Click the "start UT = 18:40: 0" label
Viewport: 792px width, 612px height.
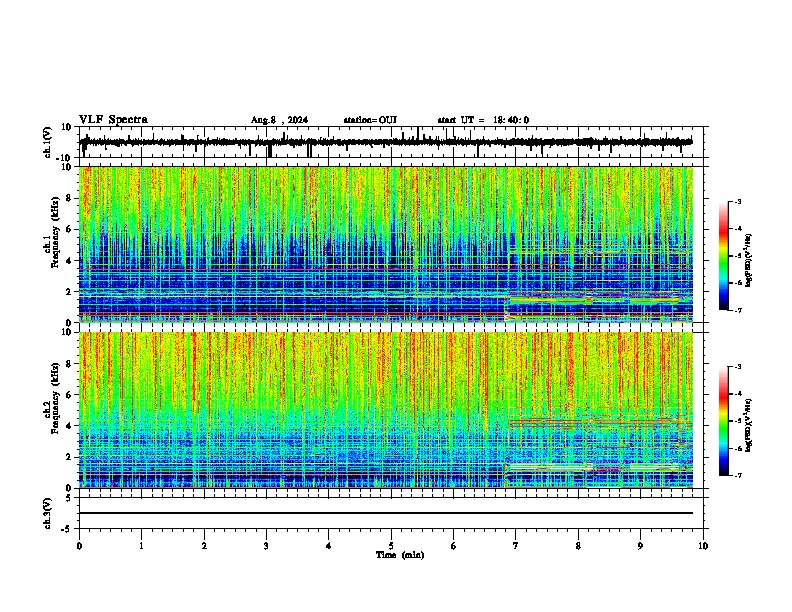pyautogui.click(x=483, y=120)
